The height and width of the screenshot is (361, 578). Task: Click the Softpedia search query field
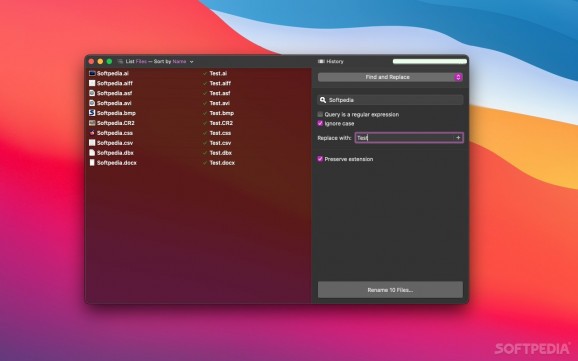(390, 100)
